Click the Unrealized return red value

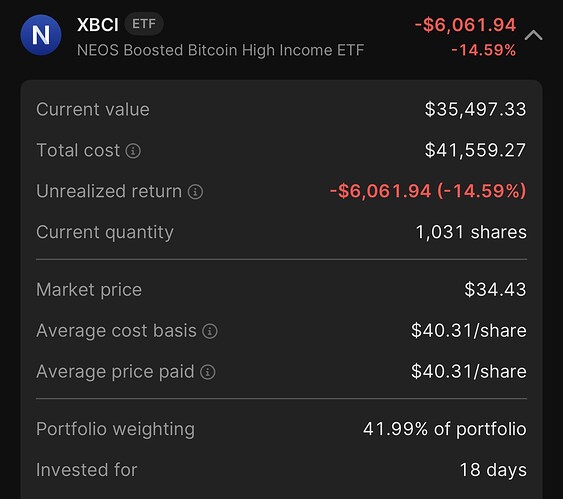click(428, 191)
